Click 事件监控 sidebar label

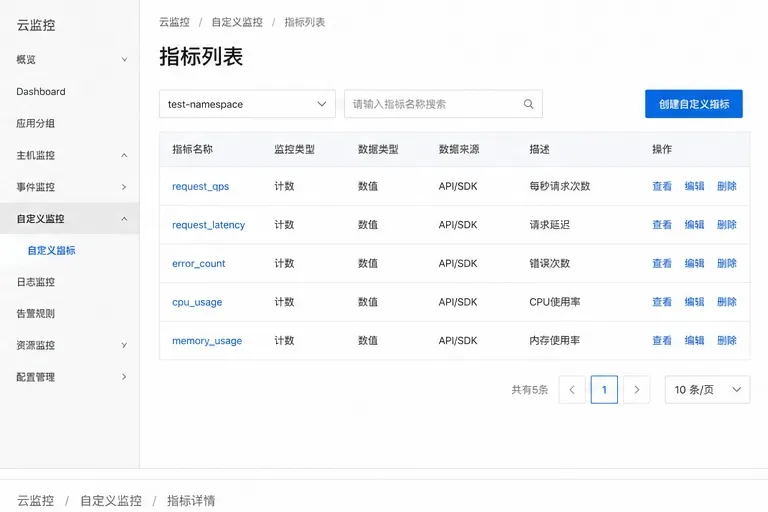35,187
